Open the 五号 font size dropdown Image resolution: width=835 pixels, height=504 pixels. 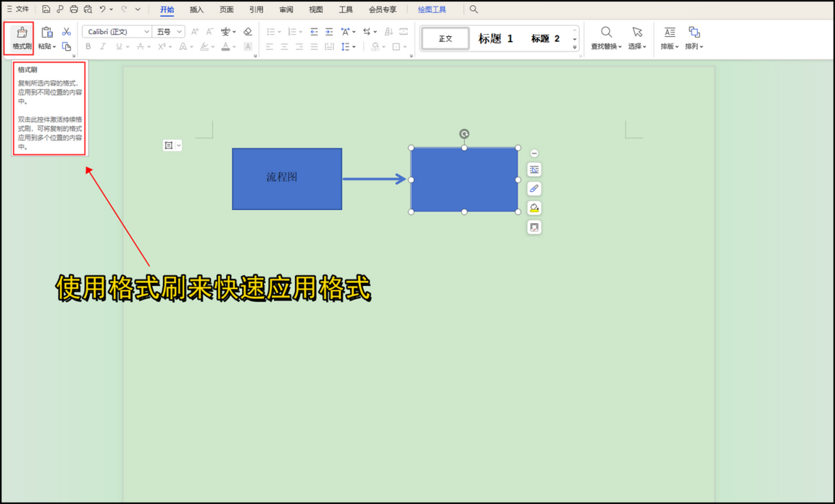pos(180,32)
